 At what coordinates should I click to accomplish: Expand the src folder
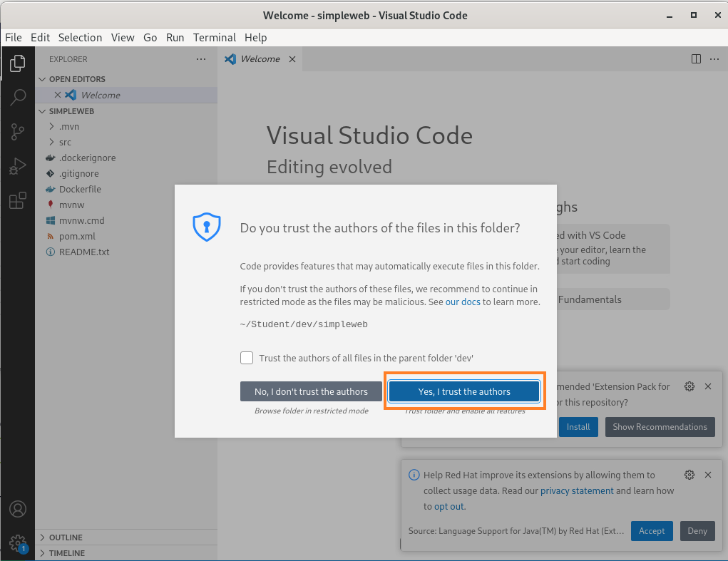65,142
